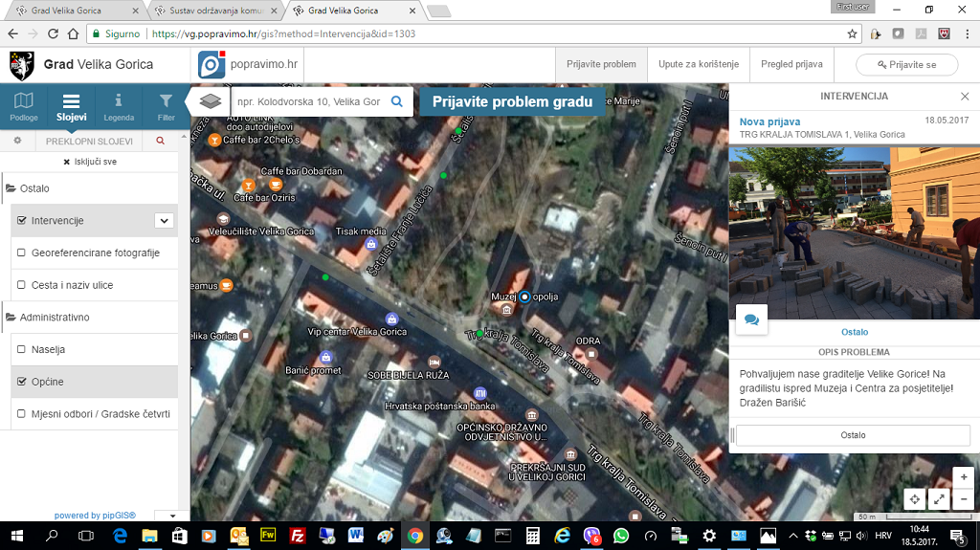Uncheck the Intervencije layer

point(22,220)
